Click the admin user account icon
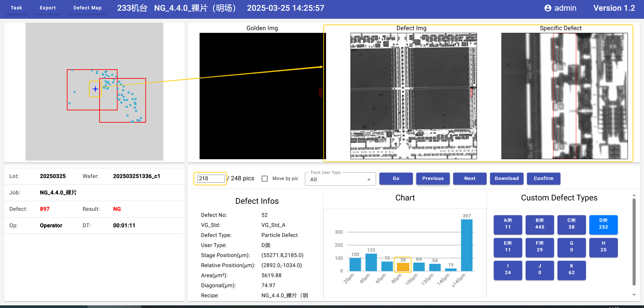Viewport: 644px width, 308px height. click(x=547, y=8)
